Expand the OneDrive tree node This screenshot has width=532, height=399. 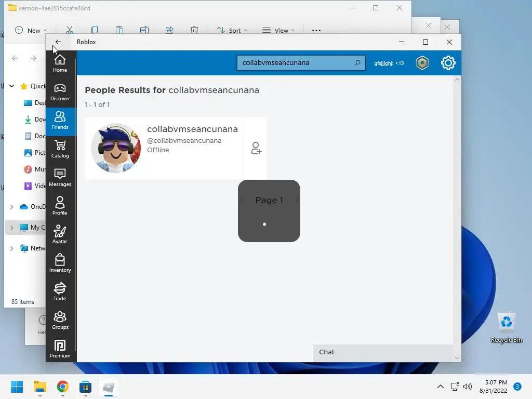tap(12, 207)
